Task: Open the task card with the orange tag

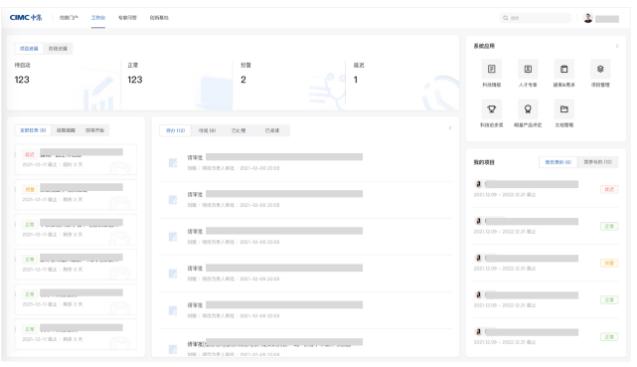Action: pos(76,194)
